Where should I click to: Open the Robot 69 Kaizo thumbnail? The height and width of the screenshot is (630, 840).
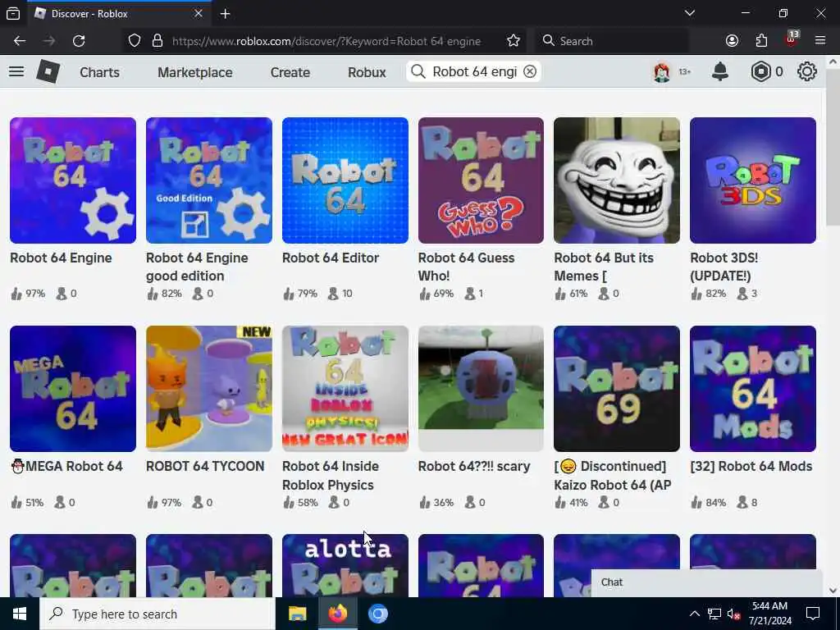point(617,389)
